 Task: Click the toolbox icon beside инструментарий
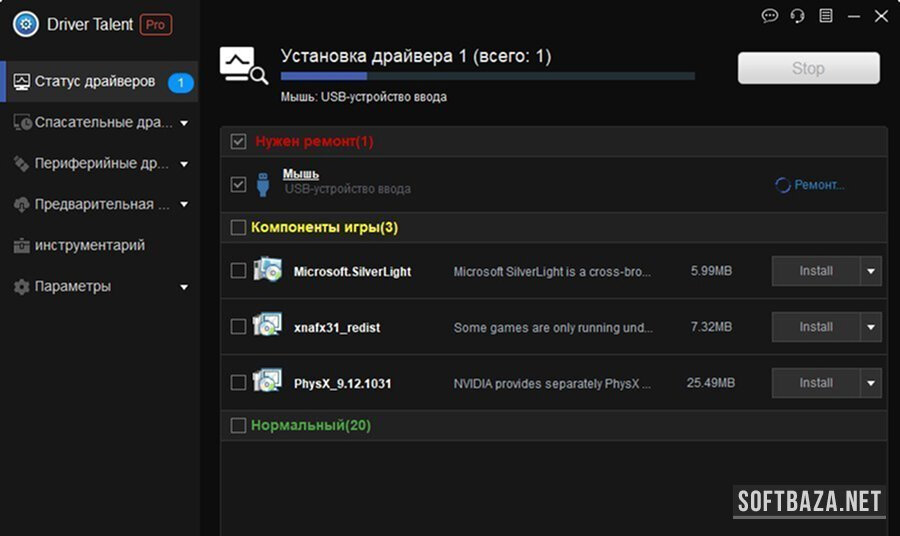21,246
